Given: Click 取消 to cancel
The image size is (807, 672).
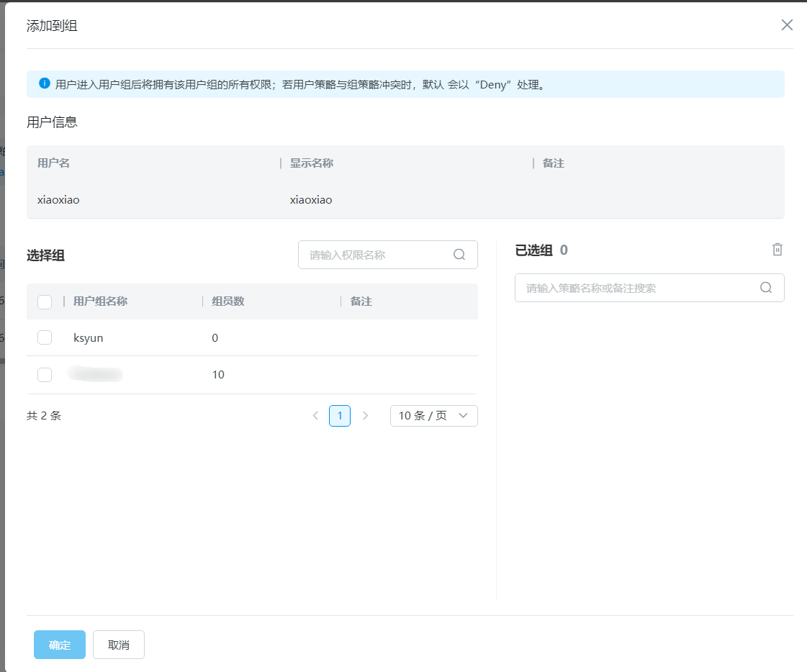Looking at the screenshot, I should tap(119, 645).
